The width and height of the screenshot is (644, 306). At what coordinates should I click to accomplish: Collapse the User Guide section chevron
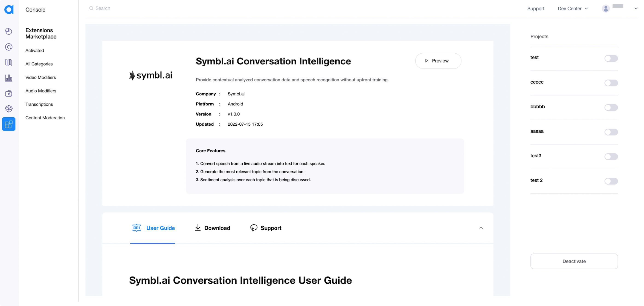tap(481, 228)
